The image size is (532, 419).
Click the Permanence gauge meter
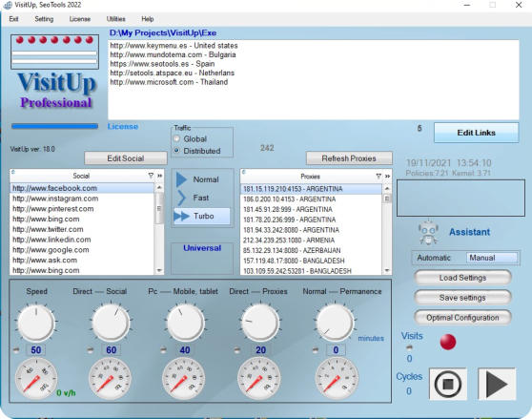(337, 378)
